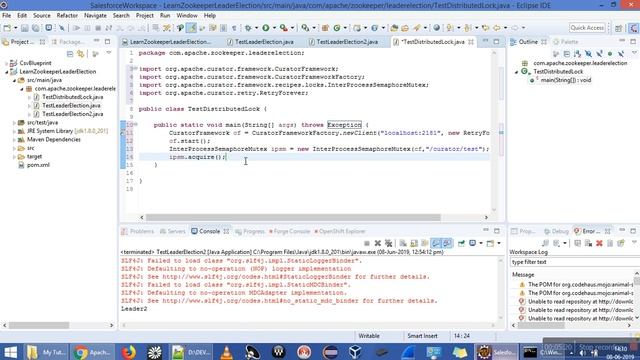Switch to TestLeaderElection.java editor tab

(264, 42)
